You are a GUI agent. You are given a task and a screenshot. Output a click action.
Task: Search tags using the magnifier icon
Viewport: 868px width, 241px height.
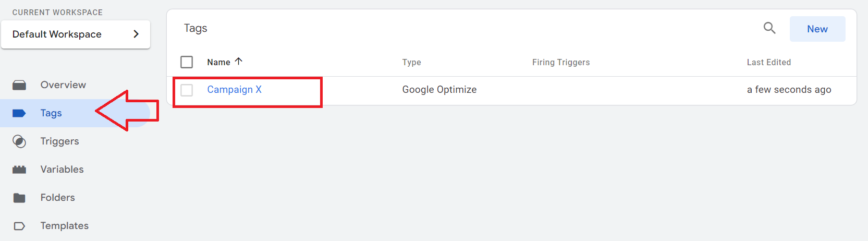click(769, 28)
